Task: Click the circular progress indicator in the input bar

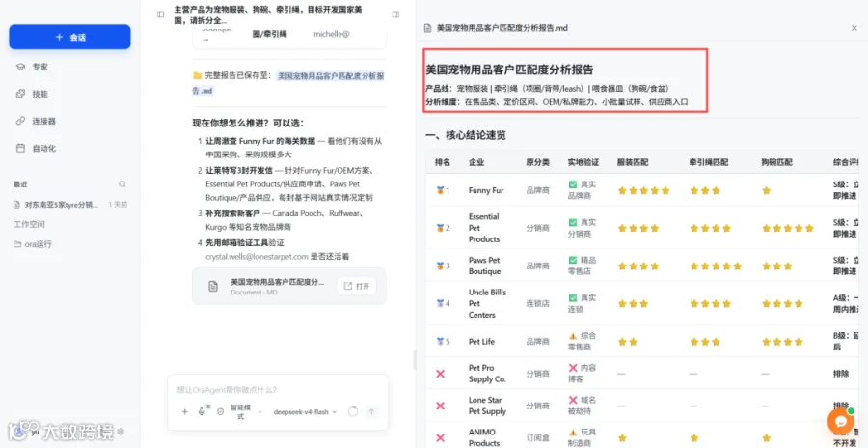Action: point(353,412)
